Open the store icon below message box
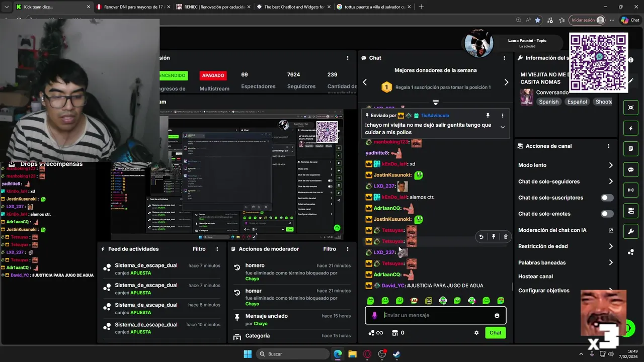644x362 pixels. (x=395, y=333)
